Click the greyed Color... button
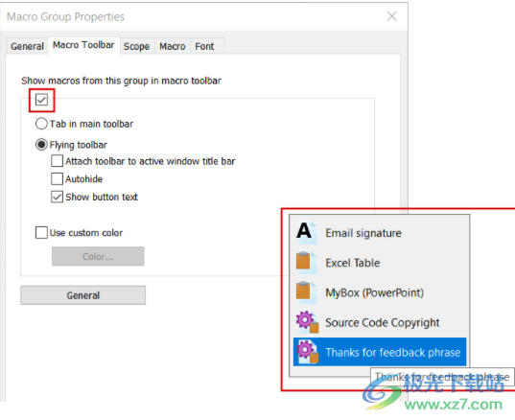Image resolution: width=515 pixels, height=420 pixels. tap(98, 256)
